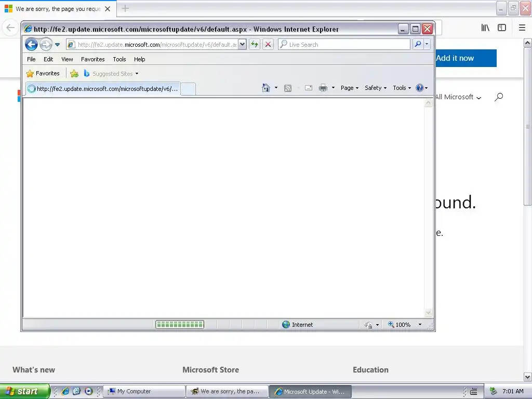Switch to Microsoft Update taskbar button
The width and height of the screenshot is (532, 399).
click(x=311, y=392)
